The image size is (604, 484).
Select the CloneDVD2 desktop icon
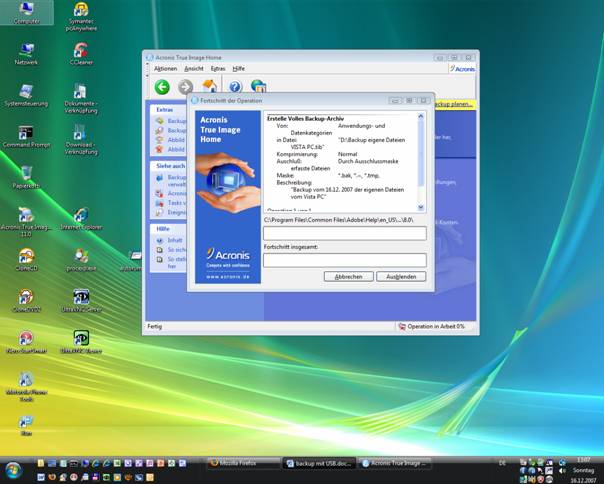click(26, 301)
